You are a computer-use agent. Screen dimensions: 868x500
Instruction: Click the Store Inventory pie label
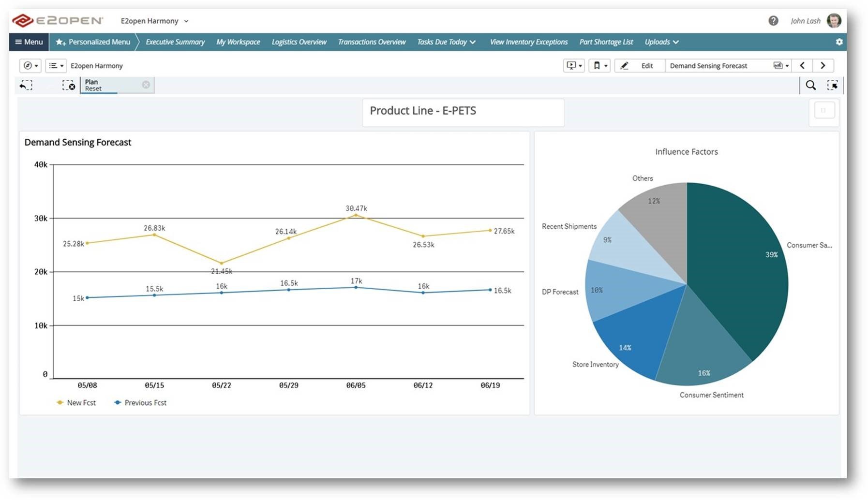coord(595,365)
